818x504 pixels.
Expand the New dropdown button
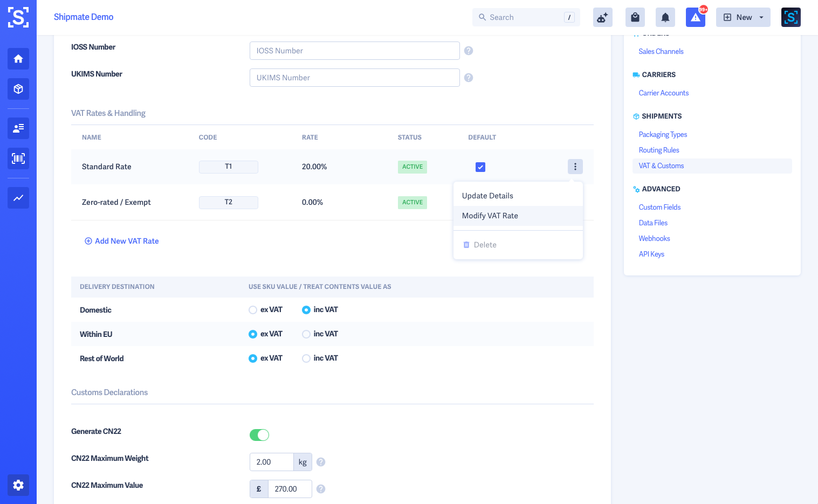click(743, 17)
